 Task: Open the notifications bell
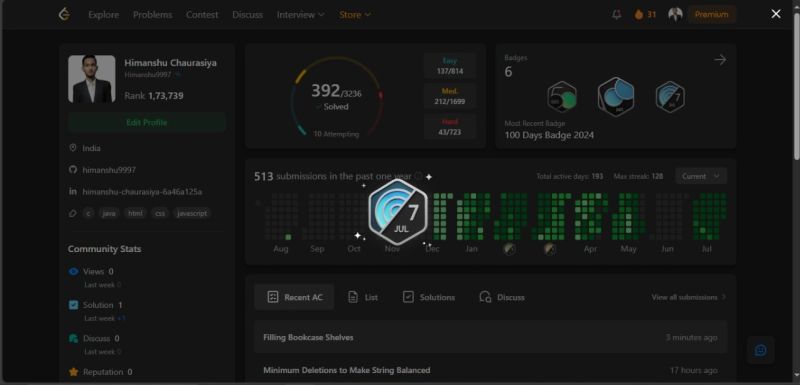[x=616, y=15]
